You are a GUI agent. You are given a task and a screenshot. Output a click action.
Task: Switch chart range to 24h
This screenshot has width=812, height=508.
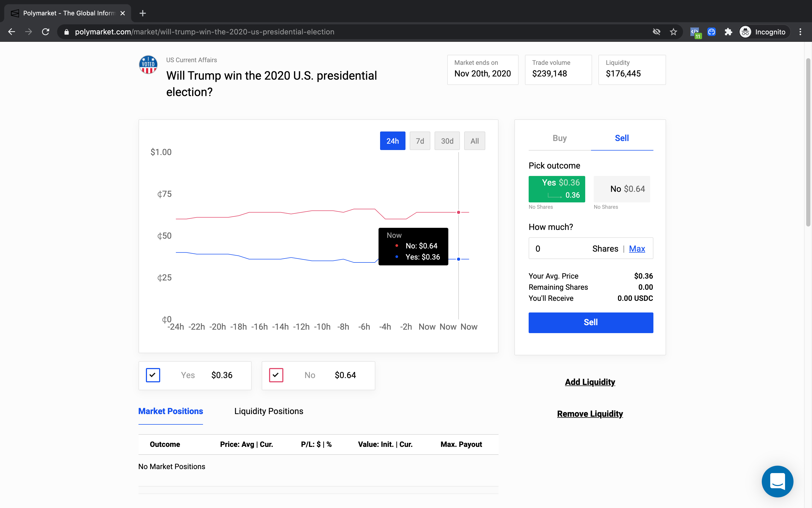point(393,141)
